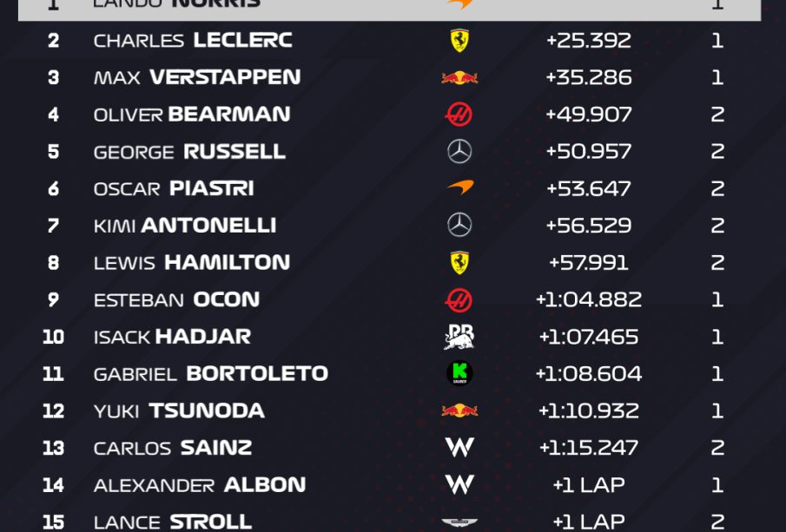Open Max Verstappen's driver name
The height and width of the screenshot is (532, 786).
click(197, 77)
